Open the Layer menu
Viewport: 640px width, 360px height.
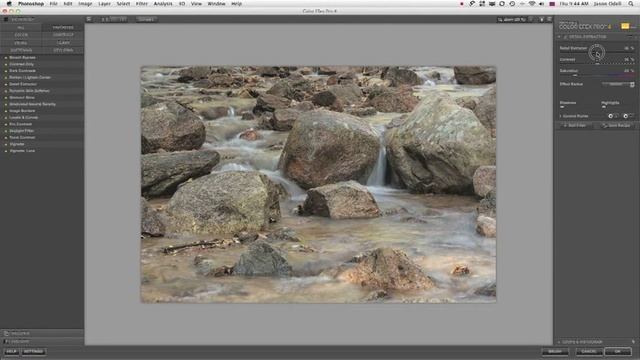point(104,4)
